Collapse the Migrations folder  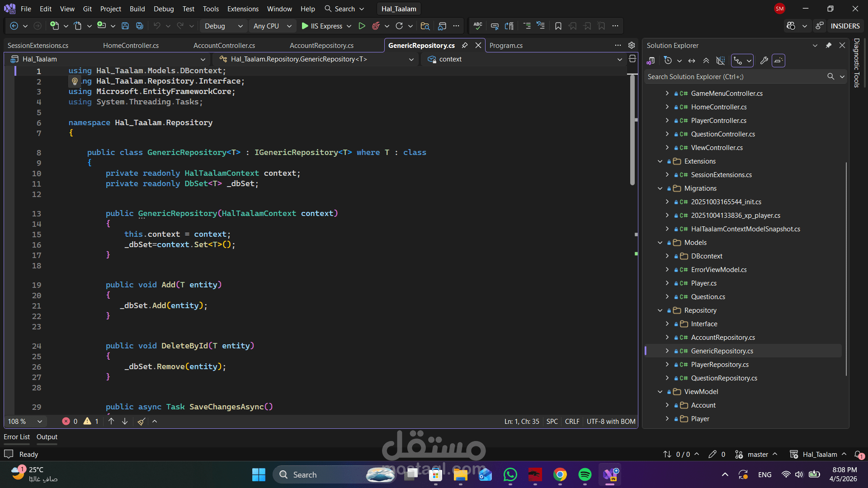click(x=660, y=188)
